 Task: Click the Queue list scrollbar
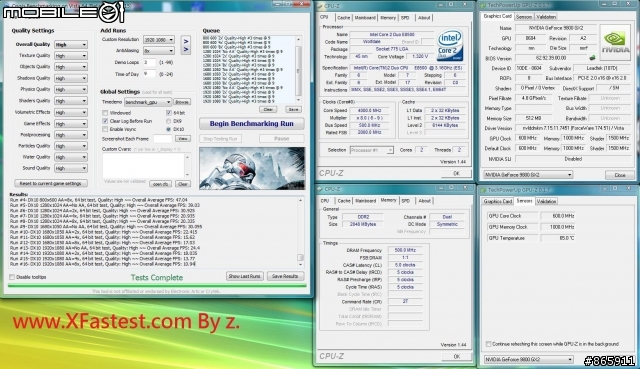click(298, 69)
